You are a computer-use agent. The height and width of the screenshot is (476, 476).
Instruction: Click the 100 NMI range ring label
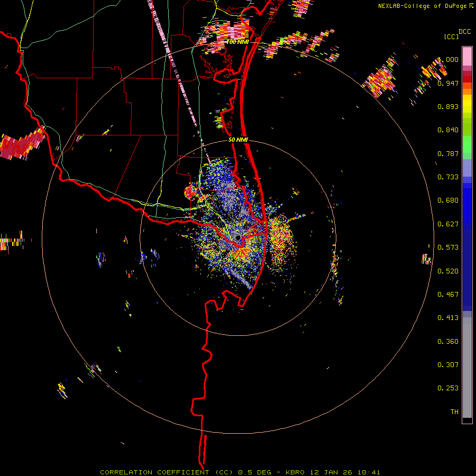[237, 42]
